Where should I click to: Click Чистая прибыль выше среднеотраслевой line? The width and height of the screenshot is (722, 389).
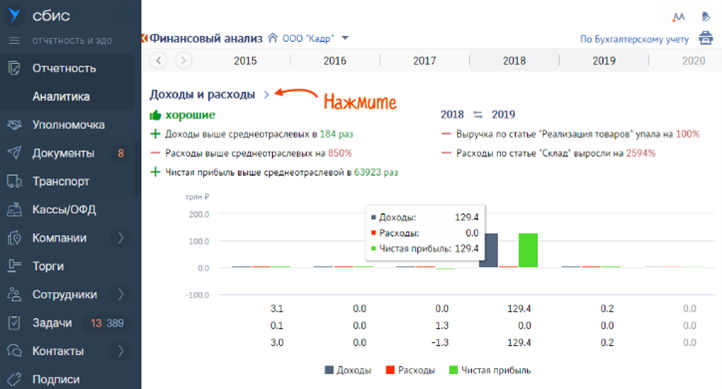282,172
